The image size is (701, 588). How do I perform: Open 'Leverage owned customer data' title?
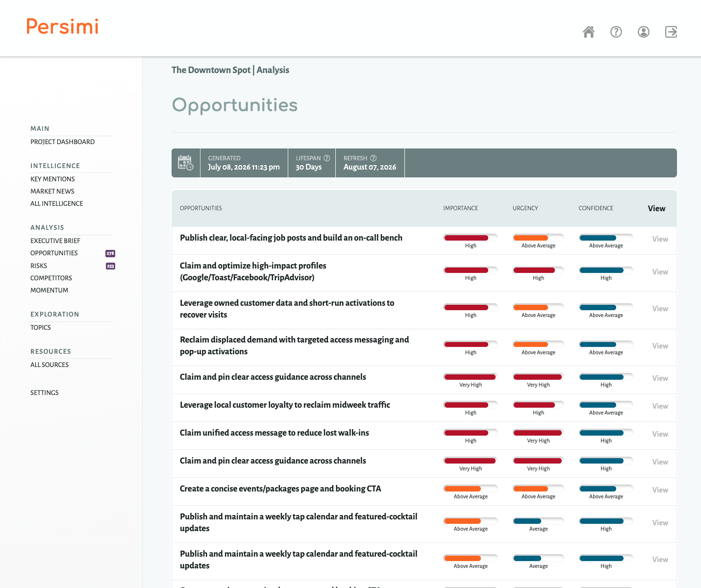pos(287,309)
